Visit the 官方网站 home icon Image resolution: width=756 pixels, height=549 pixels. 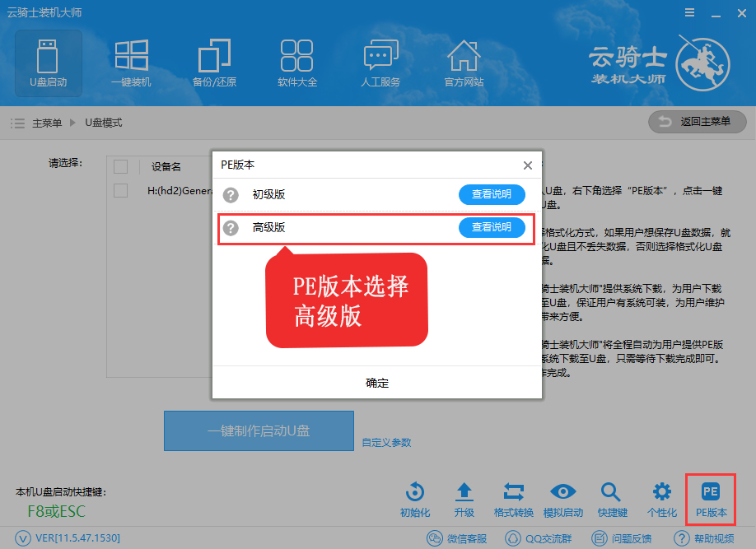(464, 63)
